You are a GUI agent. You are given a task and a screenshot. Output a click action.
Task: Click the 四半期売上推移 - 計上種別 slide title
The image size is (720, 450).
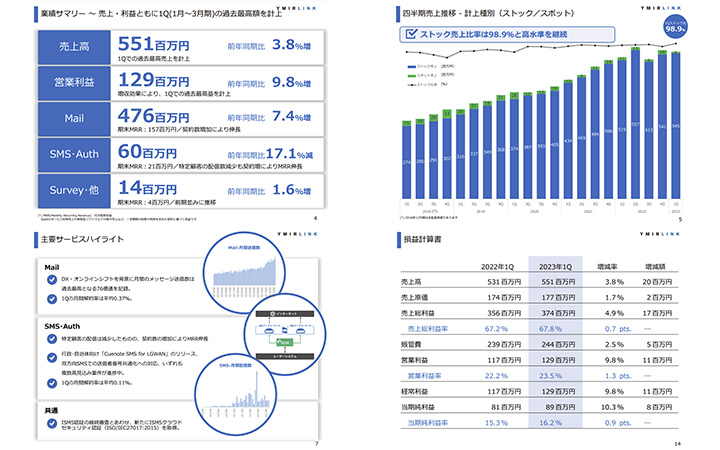[488, 13]
